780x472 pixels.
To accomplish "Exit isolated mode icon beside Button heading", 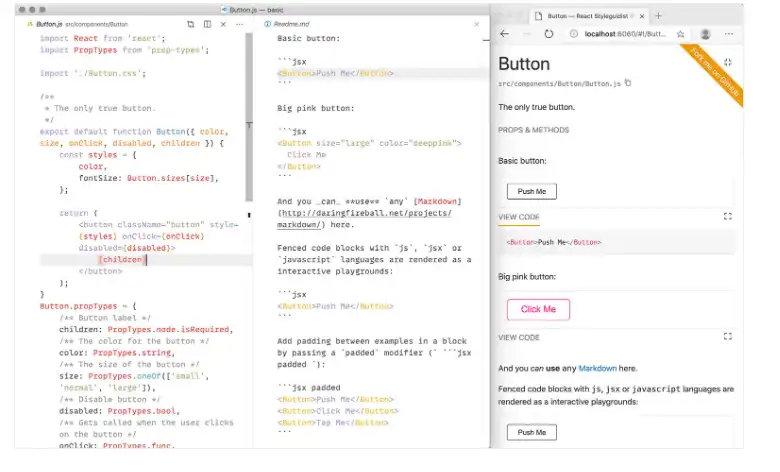I will pyautogui.click(x=728, y=62).
